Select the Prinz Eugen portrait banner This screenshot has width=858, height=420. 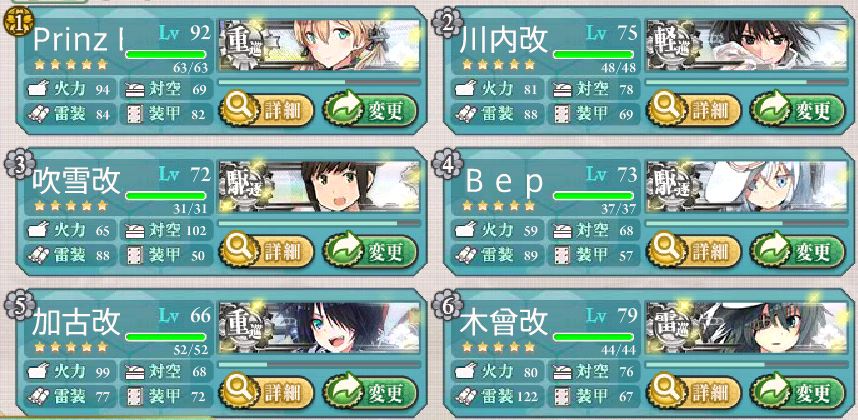pos(320,45)
